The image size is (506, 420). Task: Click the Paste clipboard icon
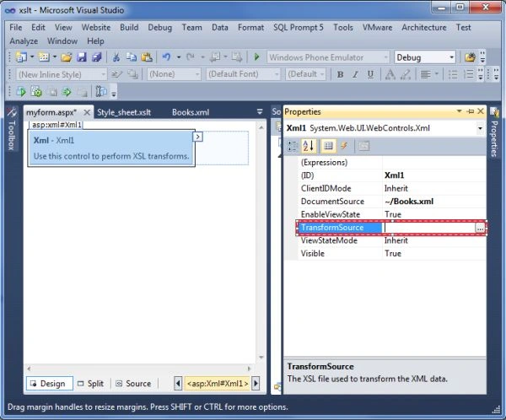(147, 57)
